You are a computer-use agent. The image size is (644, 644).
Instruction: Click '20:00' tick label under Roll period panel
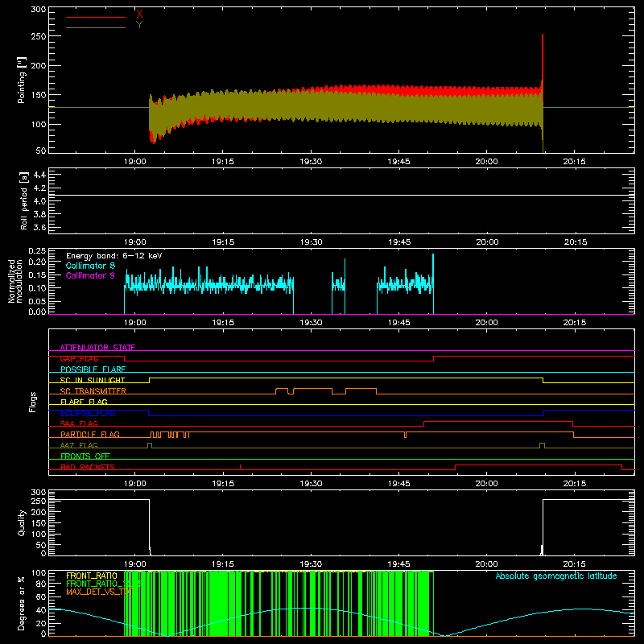point(487,242)
